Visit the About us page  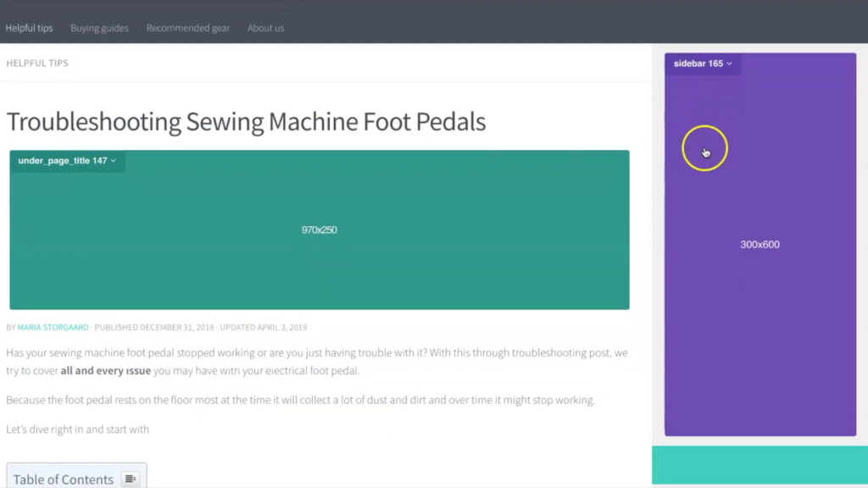[x=265, y=28]
